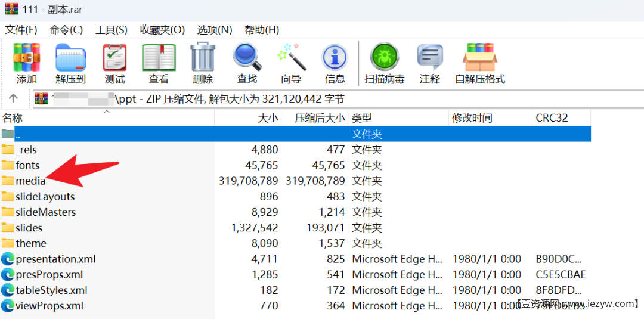
Task: Select the presProps.xml file name
Action: [49, 275]
